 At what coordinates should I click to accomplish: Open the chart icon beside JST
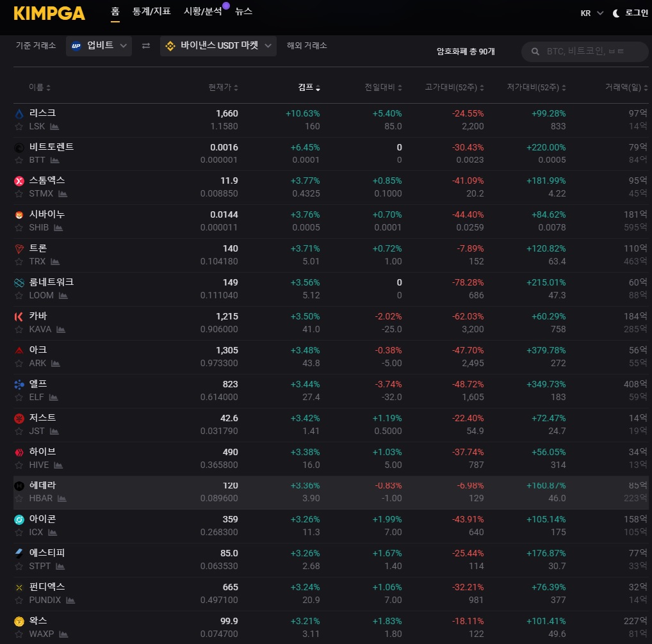[x=54, y=431]
